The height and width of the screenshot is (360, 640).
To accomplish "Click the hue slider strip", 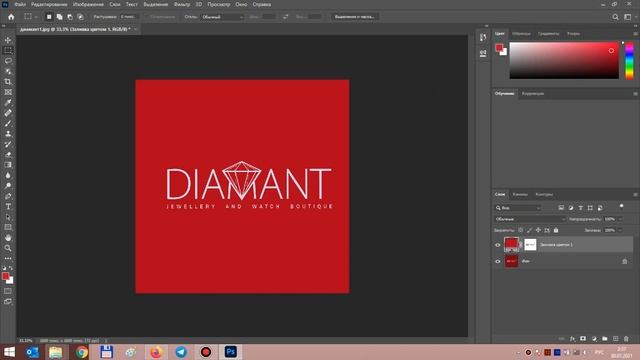I will pos(629,60).
